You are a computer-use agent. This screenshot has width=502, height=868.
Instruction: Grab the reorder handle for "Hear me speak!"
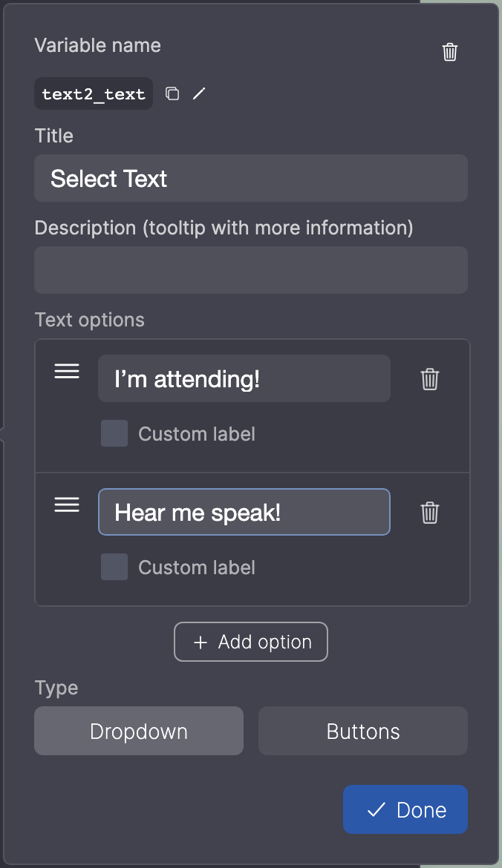[67, 505]
